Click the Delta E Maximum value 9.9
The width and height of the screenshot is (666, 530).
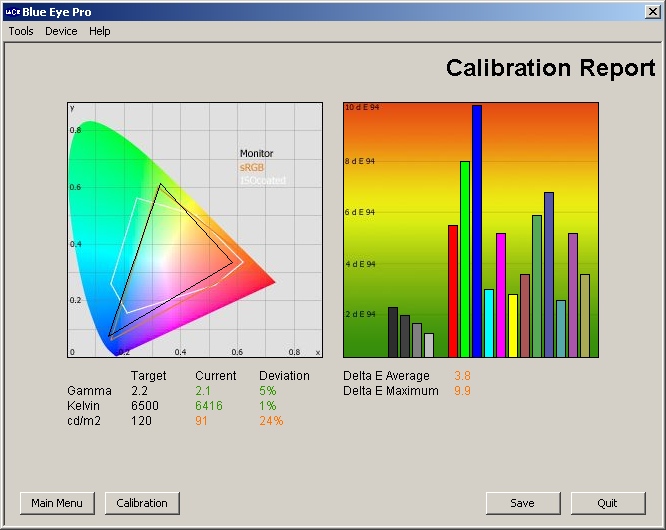tap(462, 391)
